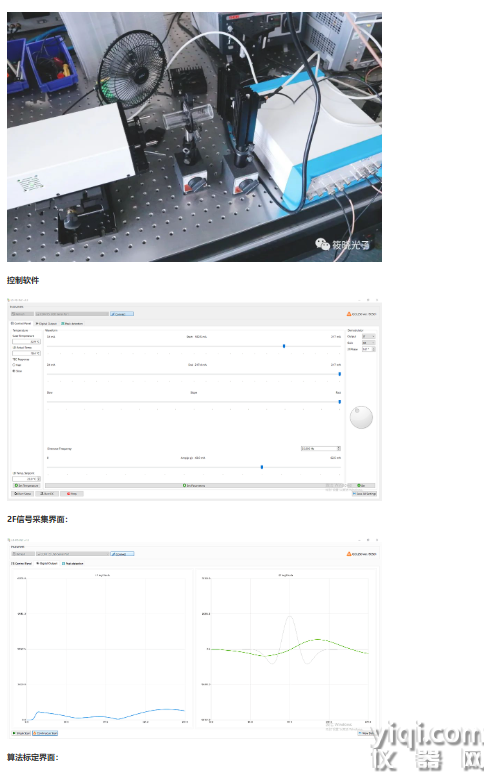
Task: Click the amplitude slider handle above Set Parameters
Action: pyautogui.click(x=261, y=467)
